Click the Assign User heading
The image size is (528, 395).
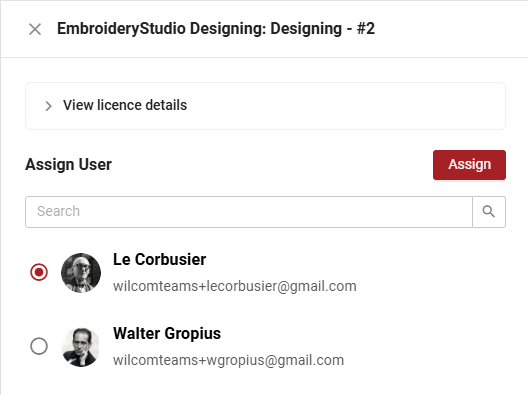(69, 165)
